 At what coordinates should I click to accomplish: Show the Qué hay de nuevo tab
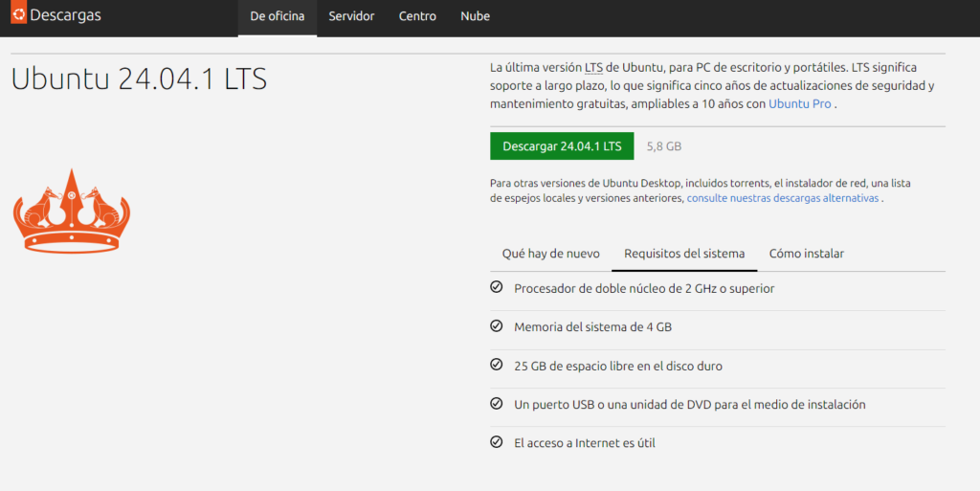550,254
